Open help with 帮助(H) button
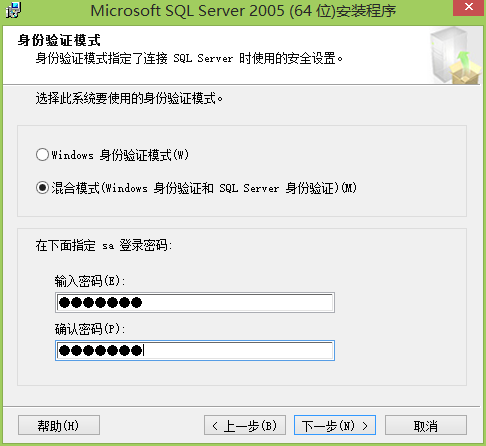Screen dimensions: 486x446 pyautogui.click(x=59, y=425)
